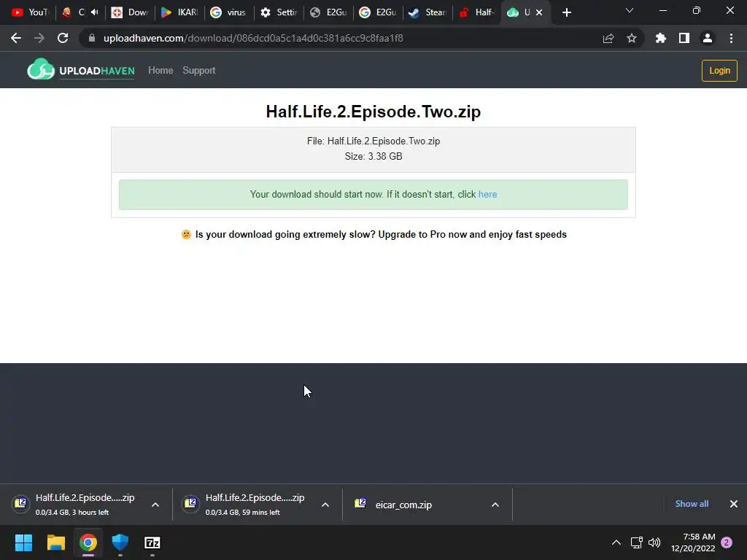Switch to the tab playing audio
The image size is (747, 560).
(x=80, y=12)
